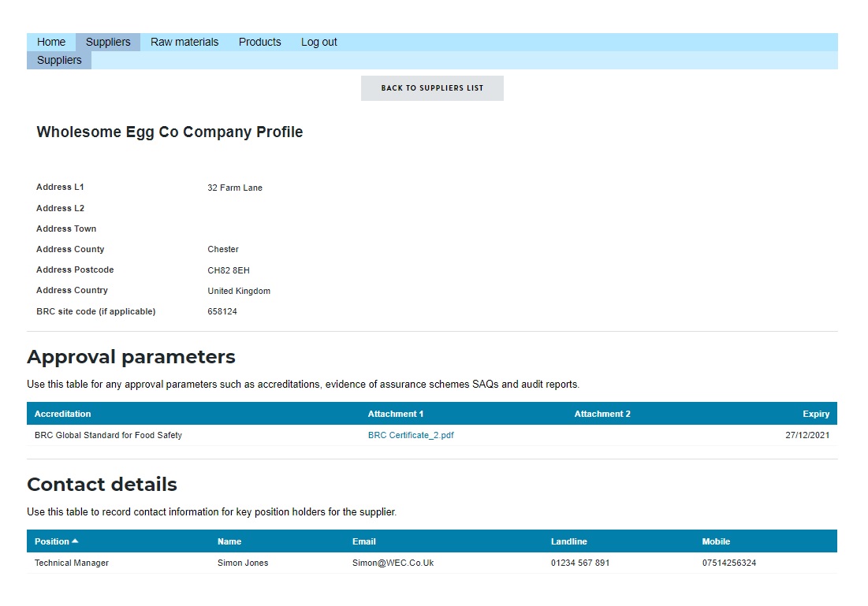Image resolution: width=868 pixels, height=606 pixels.
Task: Click the name 'Simon Jones'
Action: point(243,563)
